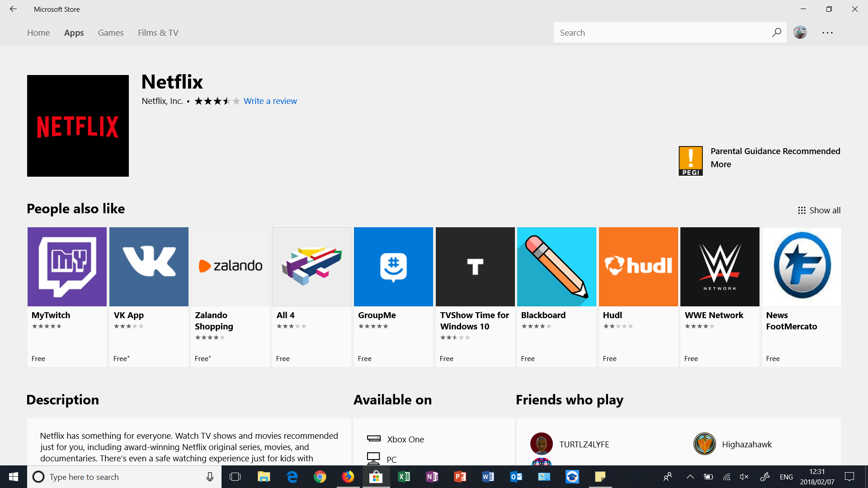
Task: Open Sticky Notes from taskbar
Action: 600,477
